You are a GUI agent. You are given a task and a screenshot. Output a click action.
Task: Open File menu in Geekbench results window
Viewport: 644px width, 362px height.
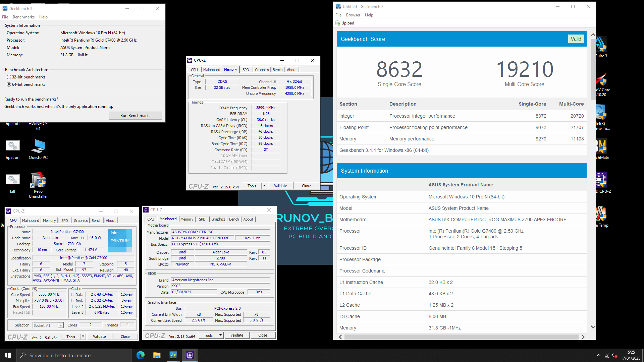(338, 15)
